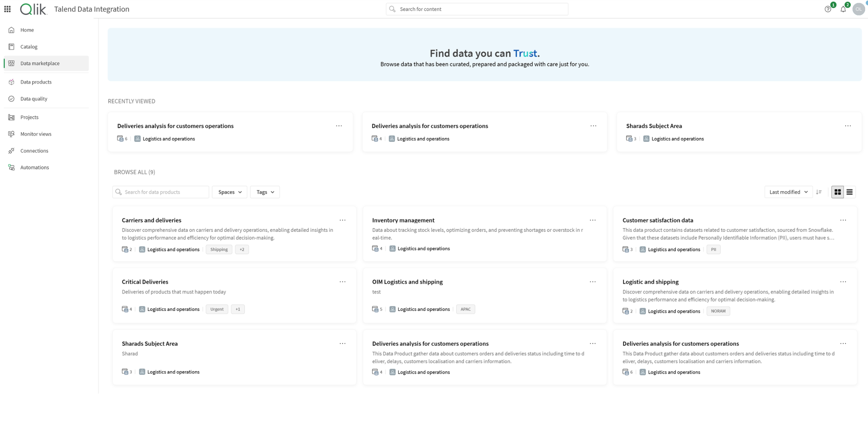Click the +2 tags badge on Carriers and deliveries
The image size is (868, 441).
pos(242,249)
